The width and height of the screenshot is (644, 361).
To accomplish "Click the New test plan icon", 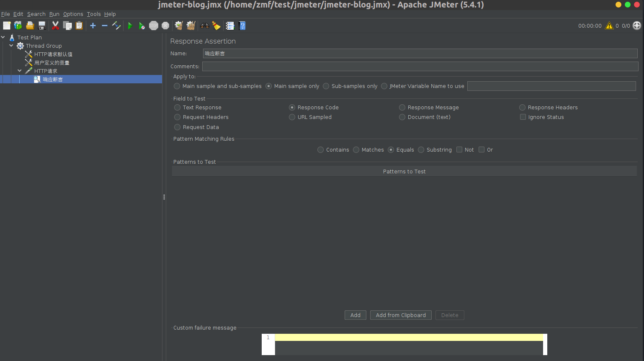I will click(7, 26).
